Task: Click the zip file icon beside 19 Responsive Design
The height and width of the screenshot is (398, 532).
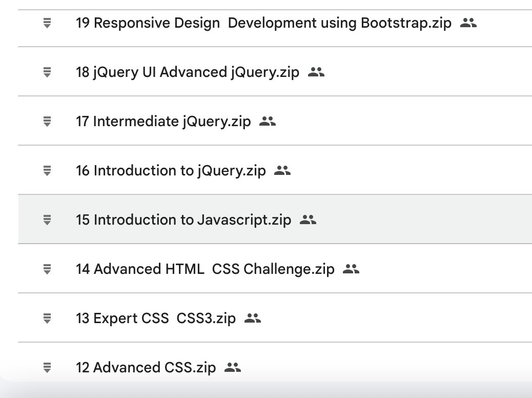Action: 47,23
